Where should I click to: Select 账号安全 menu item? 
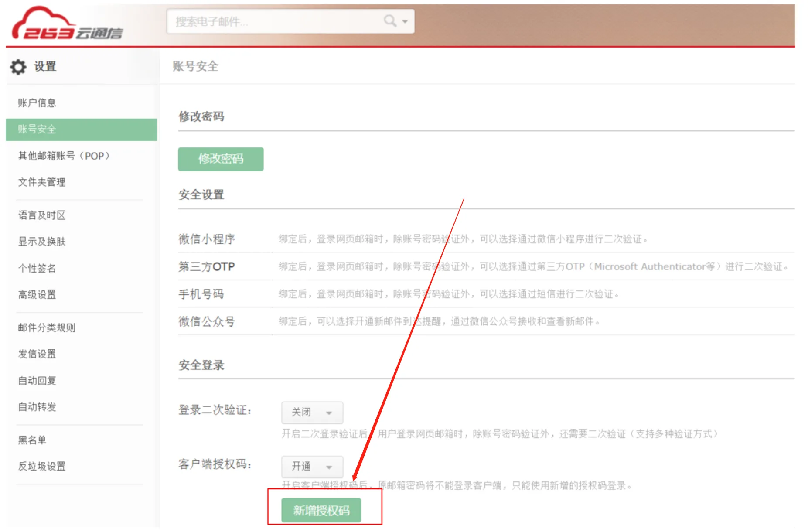81,130
